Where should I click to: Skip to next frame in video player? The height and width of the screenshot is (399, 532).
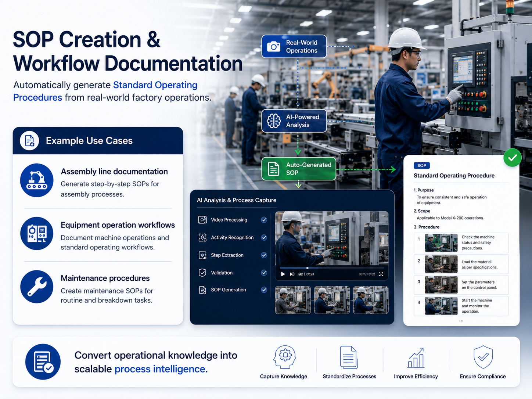coord(292,274)
